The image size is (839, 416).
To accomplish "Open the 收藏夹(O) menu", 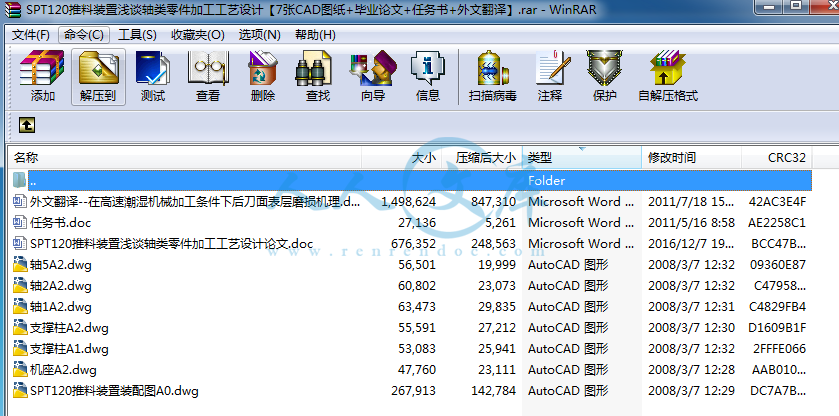I will point(197,35).
